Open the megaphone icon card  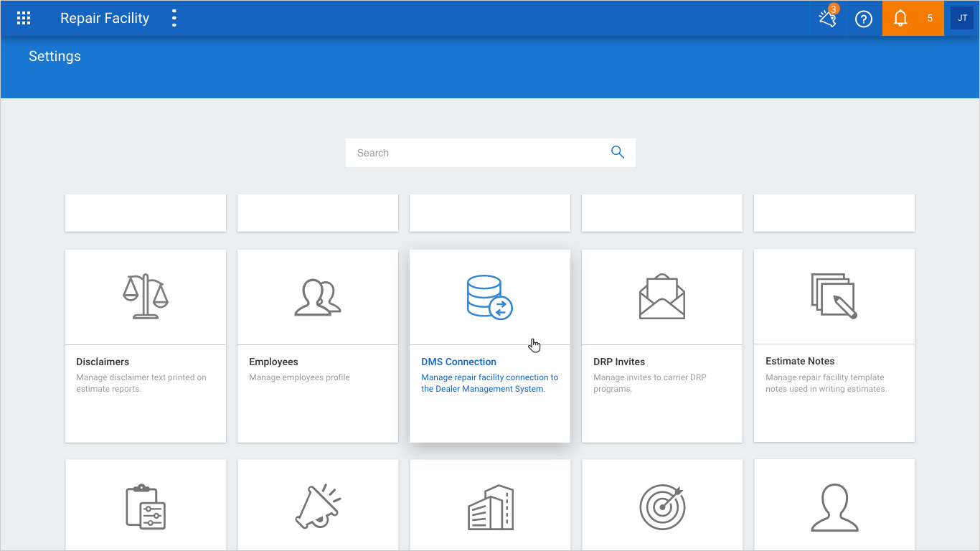[x=318, y=507]
